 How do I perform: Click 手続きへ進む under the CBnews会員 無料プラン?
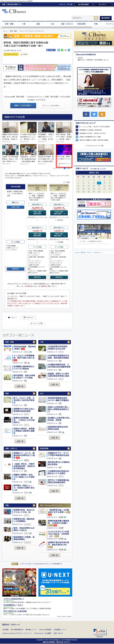[16, 207]
